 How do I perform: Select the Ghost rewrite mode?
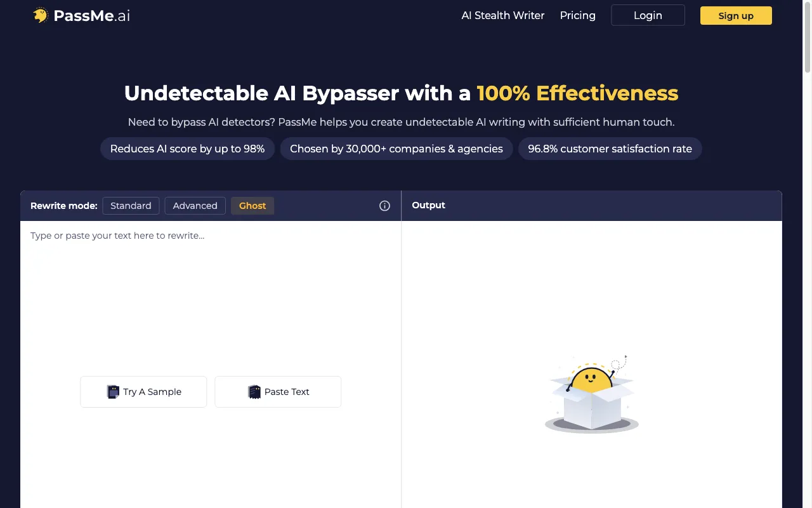[252, 206]
